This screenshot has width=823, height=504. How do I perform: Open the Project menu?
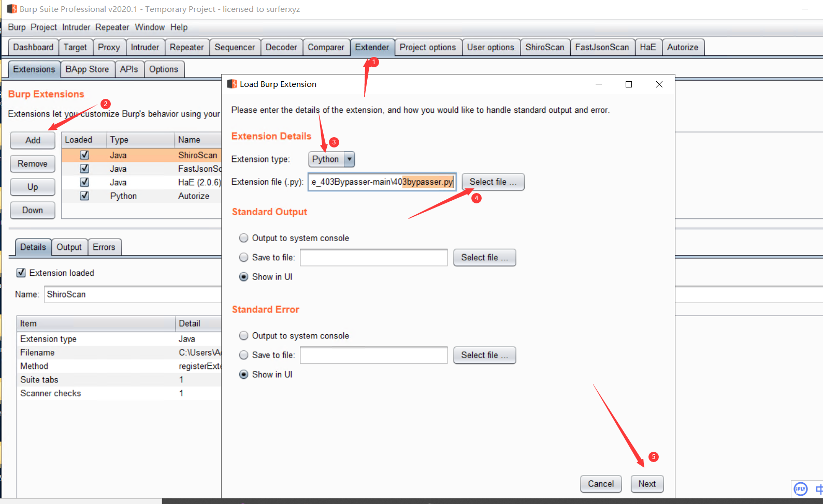[44, 27]
